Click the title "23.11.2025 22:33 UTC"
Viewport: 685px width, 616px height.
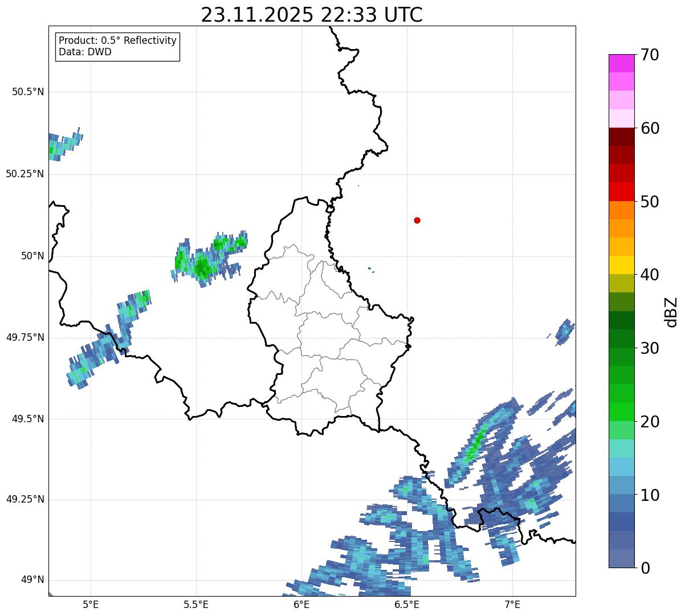[x=312, y=15]
